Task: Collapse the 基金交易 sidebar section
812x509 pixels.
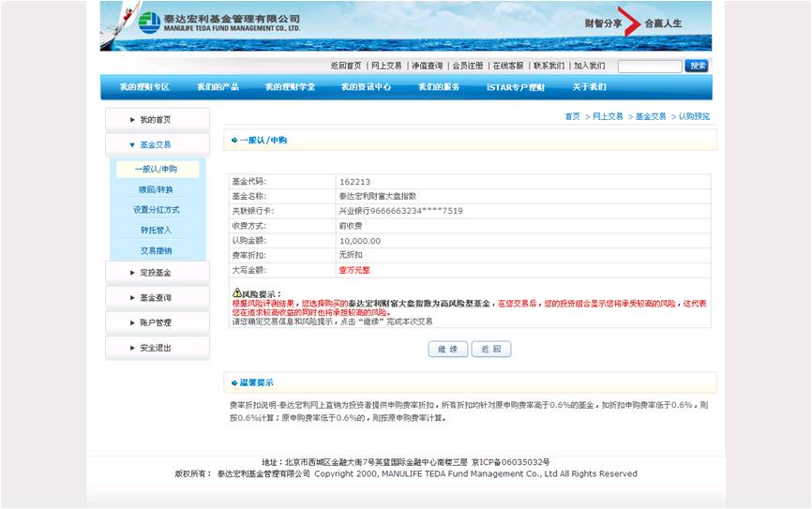Action: (x=158, y=145)
